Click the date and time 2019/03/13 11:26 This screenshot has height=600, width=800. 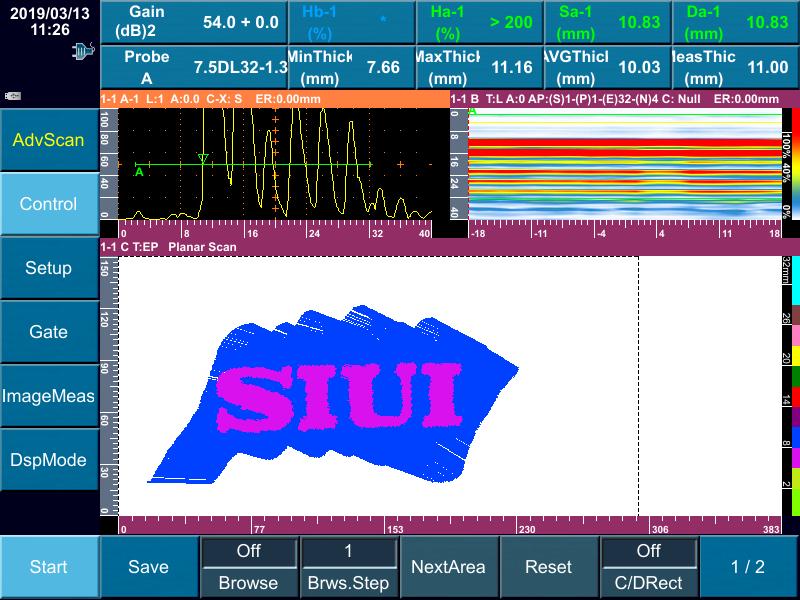click(x=50, y=21)
